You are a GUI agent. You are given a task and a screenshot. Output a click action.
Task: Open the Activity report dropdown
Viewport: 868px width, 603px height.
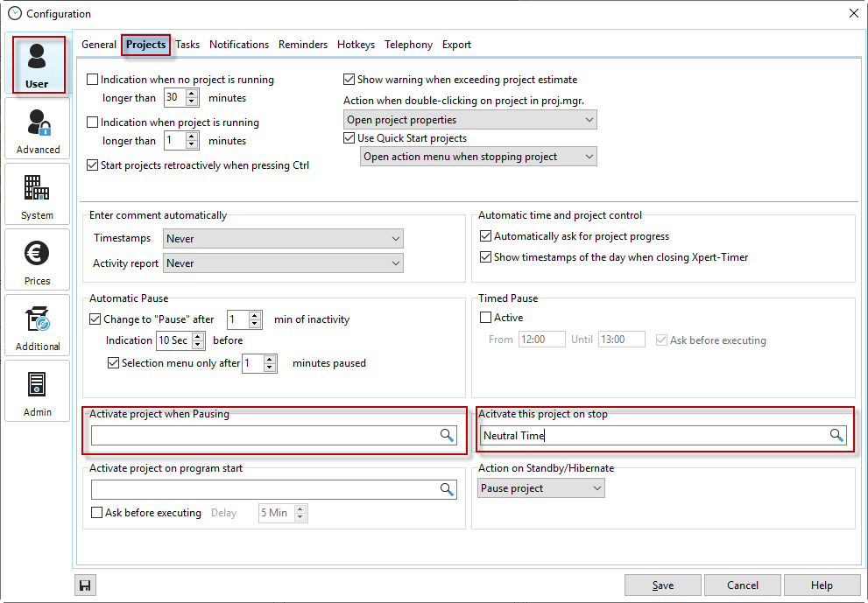[282, 263]
